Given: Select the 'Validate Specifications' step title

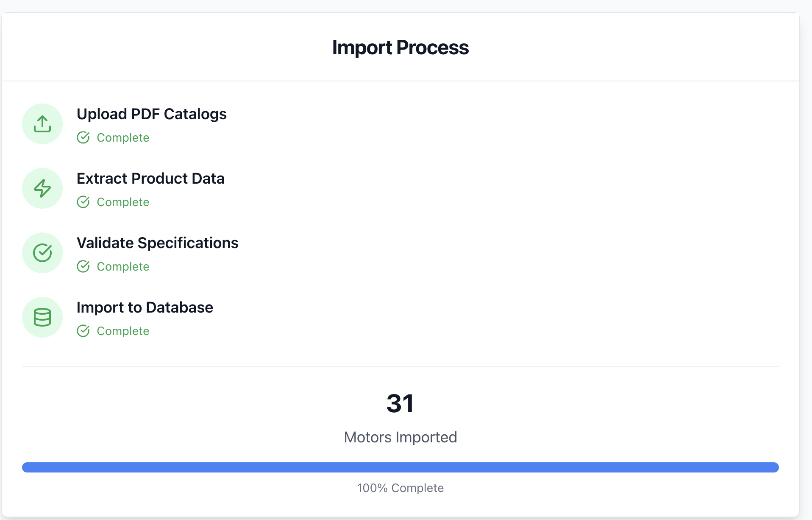Looking at the screenshot, I should coord(158,243).
